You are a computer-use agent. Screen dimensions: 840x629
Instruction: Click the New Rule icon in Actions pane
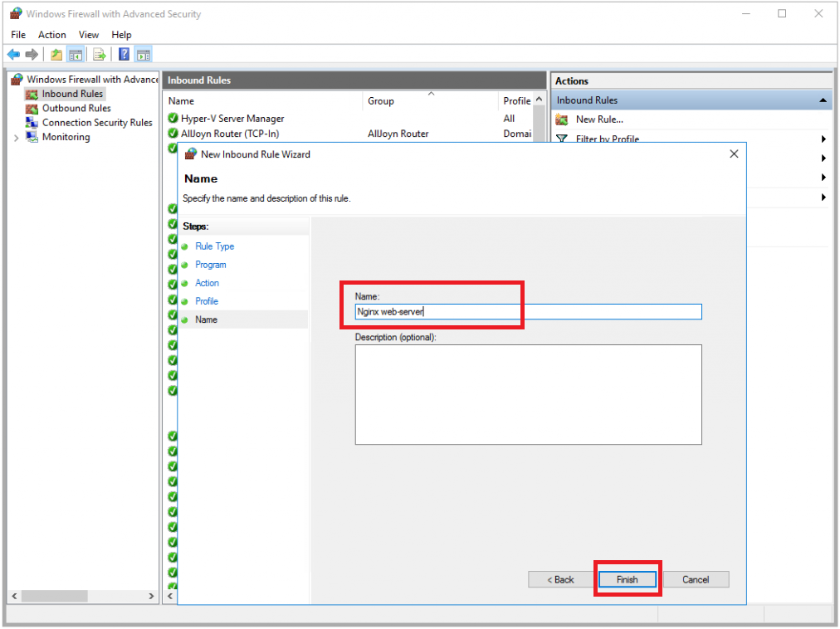(562, 119)
